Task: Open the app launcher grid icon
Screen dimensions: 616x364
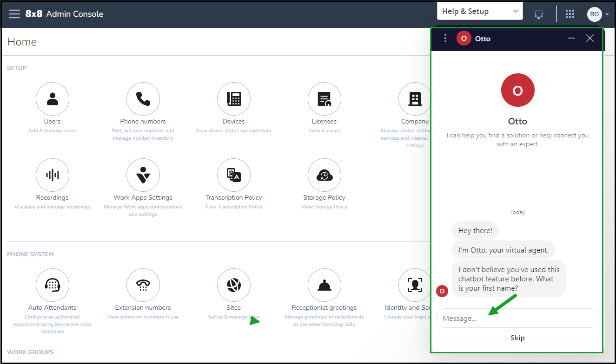Action: pos(570,14)
